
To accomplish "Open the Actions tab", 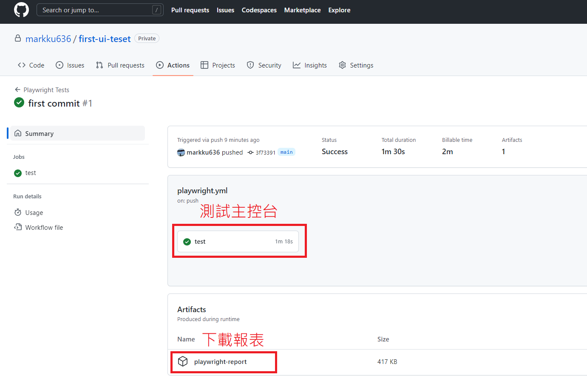I will pyautogui.click(x=173, y=65).
